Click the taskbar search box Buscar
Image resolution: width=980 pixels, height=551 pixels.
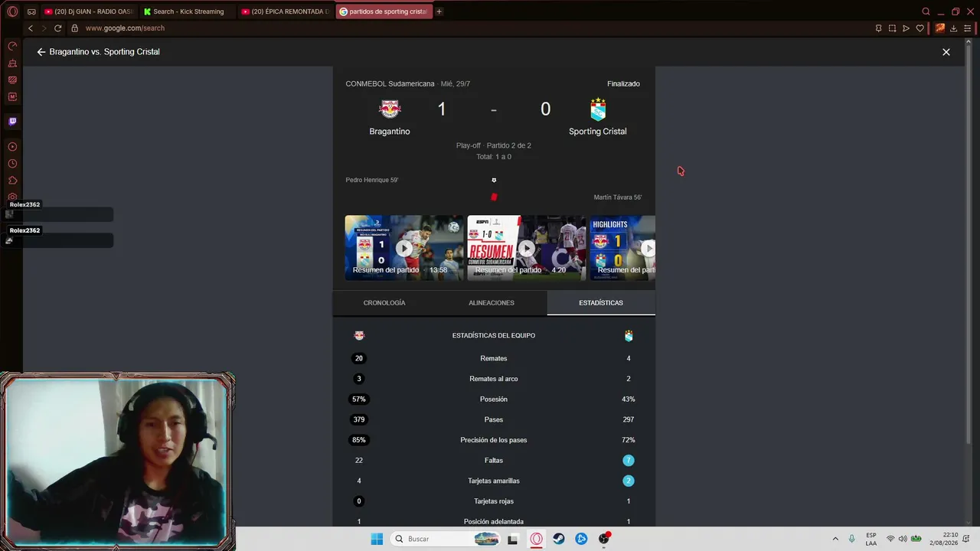[446, 539]
